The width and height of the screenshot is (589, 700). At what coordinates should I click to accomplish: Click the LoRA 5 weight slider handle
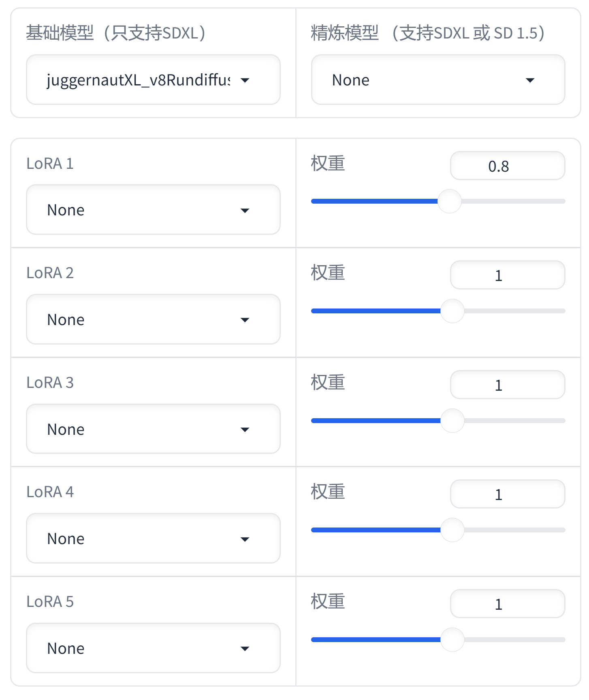[452, 640]
